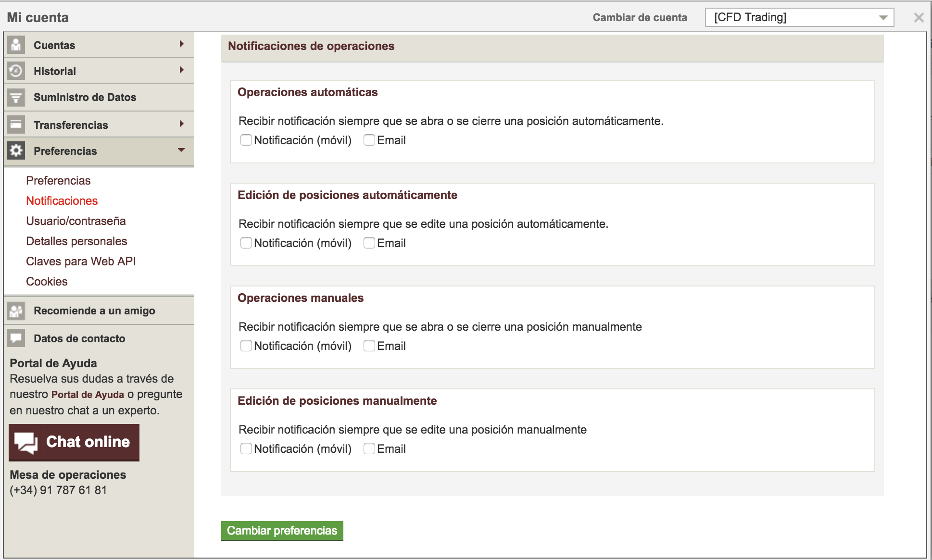The height and width of the screenshot is (560, 932).
Task: Enable mobile notification for Edición de posiciones automáticamente
Action: pos(246,243)
